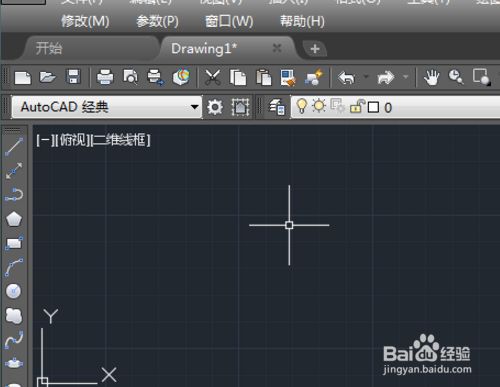The image size is (500, 387).
Task: Select the Polyline tool
Action: pos(14,195)
